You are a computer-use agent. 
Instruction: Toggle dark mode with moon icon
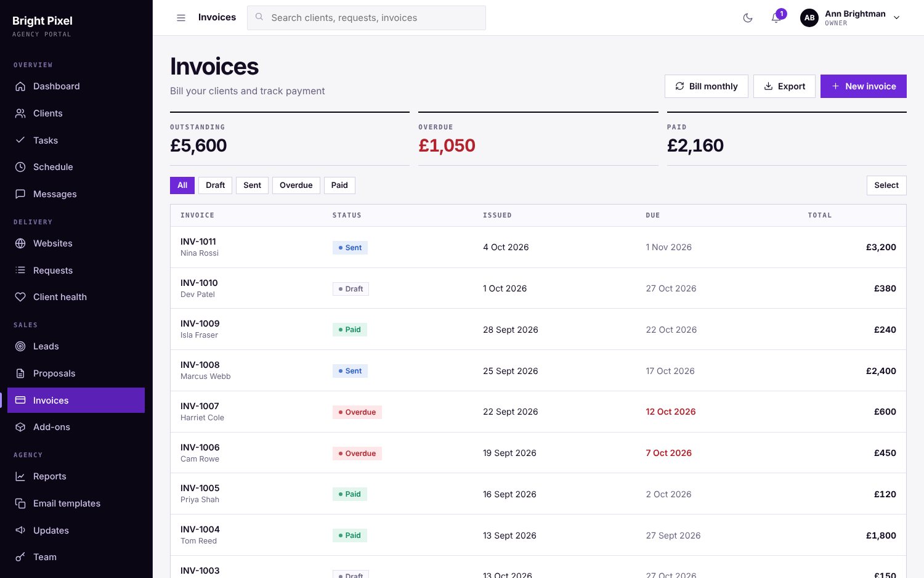pyautogui.click(x=748, y=18)
